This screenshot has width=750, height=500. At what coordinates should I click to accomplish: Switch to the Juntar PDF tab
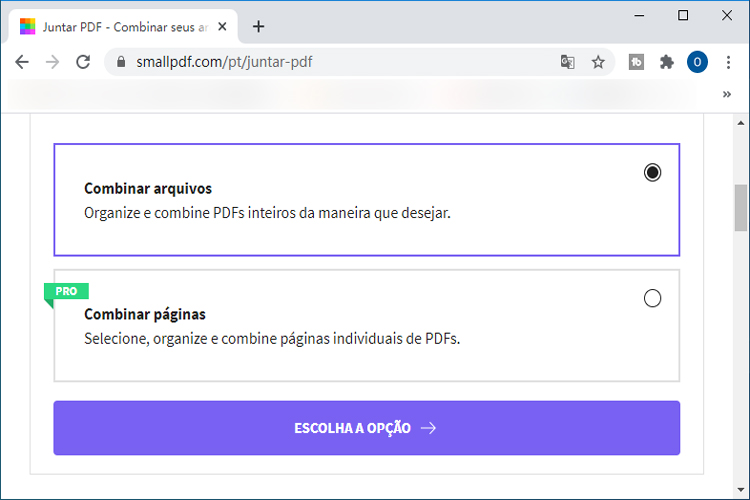point(123,27)
